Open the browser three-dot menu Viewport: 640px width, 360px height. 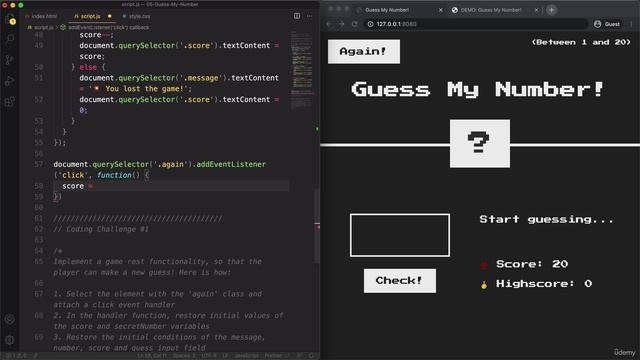coord(631,24)
